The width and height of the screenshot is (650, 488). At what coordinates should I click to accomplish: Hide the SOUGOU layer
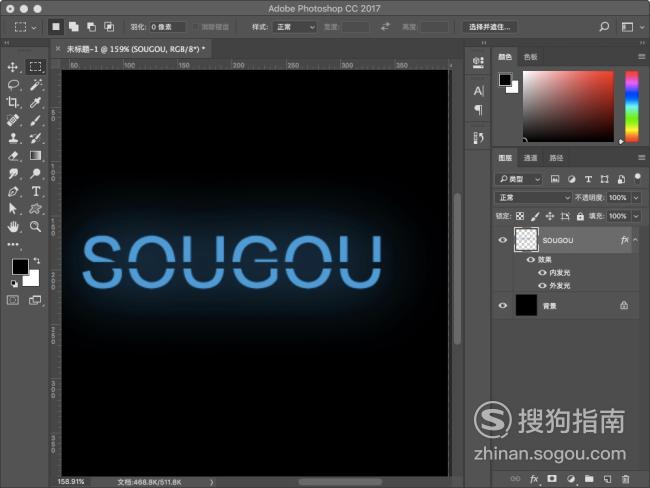(503, 240)
